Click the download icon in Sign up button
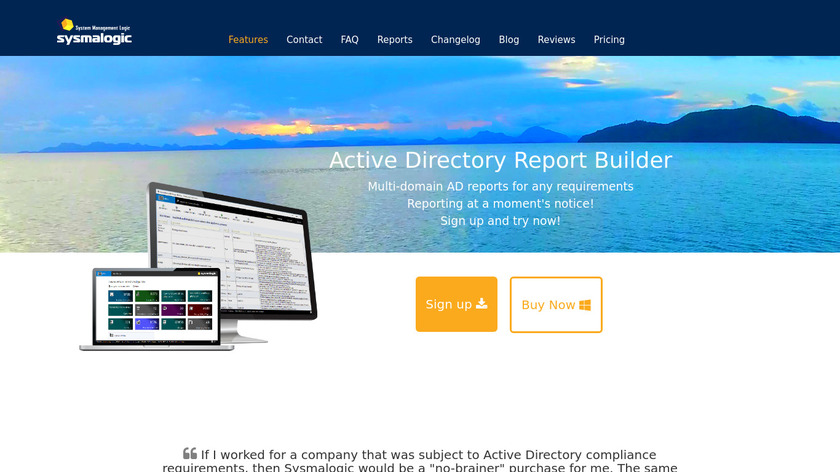The width and height of the screenshot is (840, 472). pos(482,304)
